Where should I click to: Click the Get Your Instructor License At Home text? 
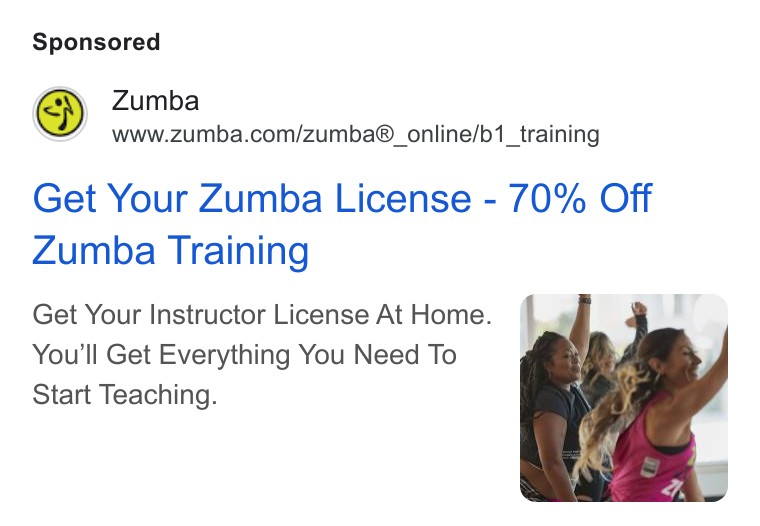262,315
